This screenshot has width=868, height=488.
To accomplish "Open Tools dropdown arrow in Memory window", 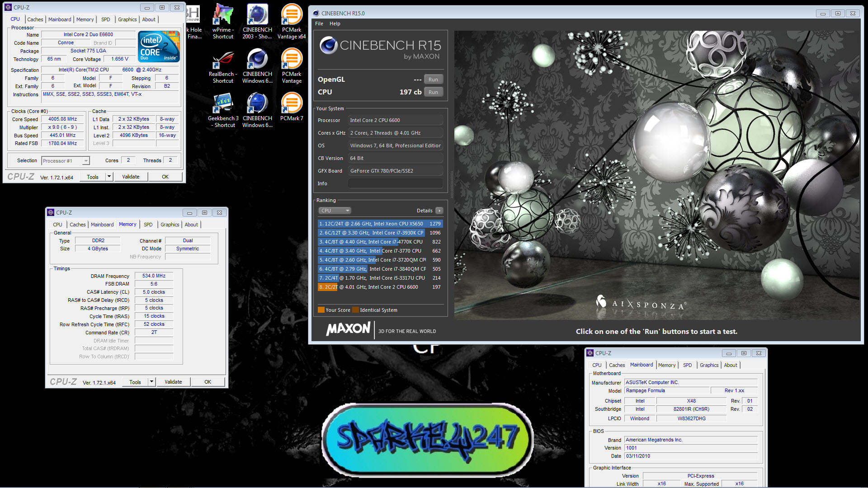I will pos(151,382).
